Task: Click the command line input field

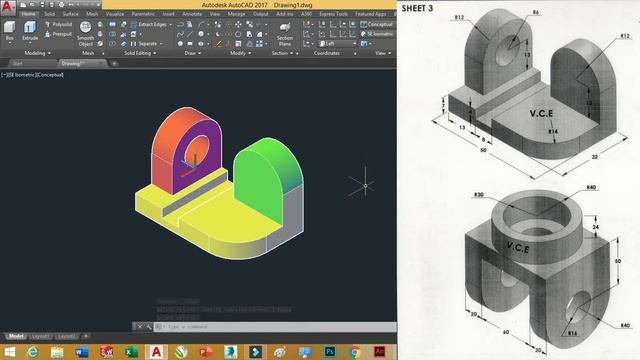Action: click(275, 327)
